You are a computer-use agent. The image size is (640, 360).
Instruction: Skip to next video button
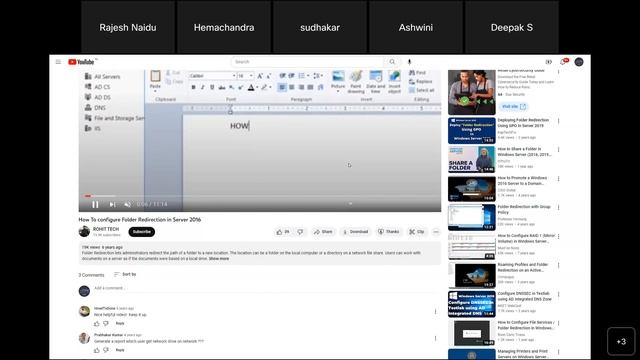click(x=112, y=204)
